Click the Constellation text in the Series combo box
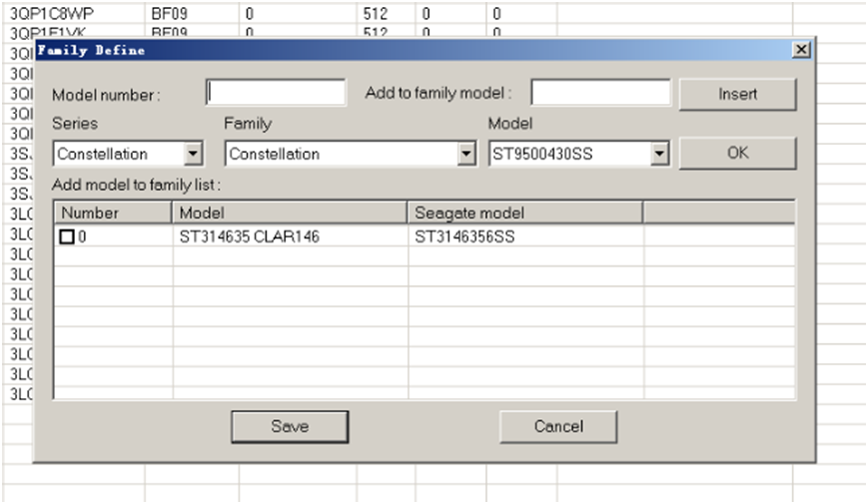Screen dimensions: 868x504 [x=103, y=154]
